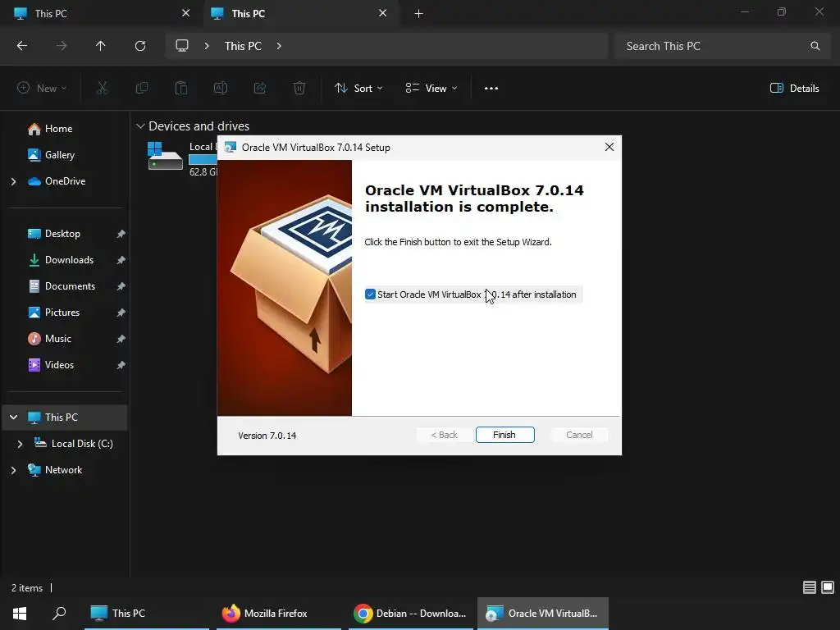Image resolution: width=840 pixels, height=630 pixels.
Task: Go back in File Explorer
Action: tap(22, 46)
